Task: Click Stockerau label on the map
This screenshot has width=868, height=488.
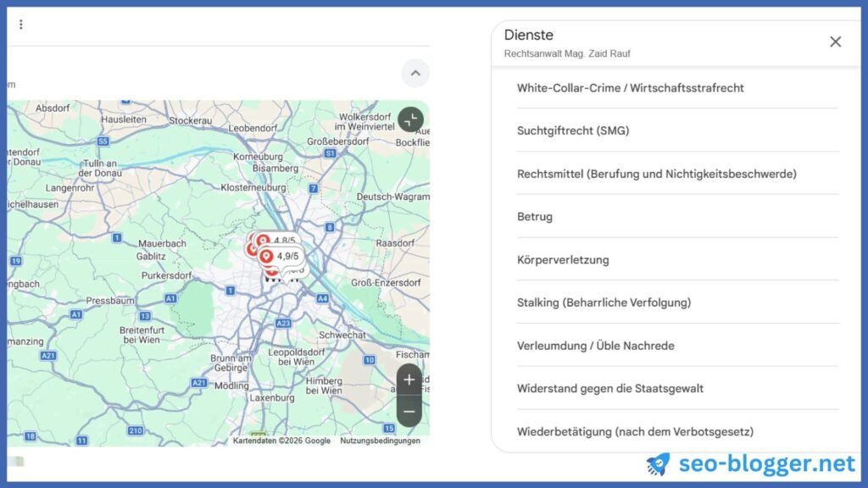Action: [x=191, y=120]
